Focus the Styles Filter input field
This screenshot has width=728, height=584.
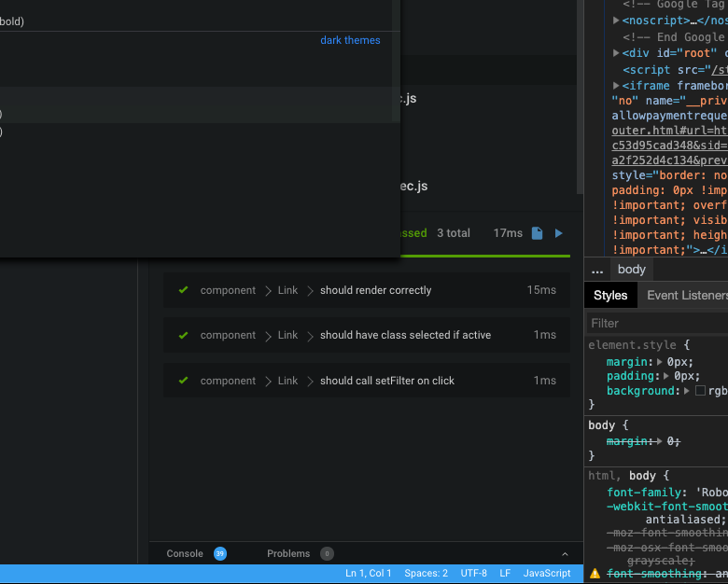click(x=657, y=323)
